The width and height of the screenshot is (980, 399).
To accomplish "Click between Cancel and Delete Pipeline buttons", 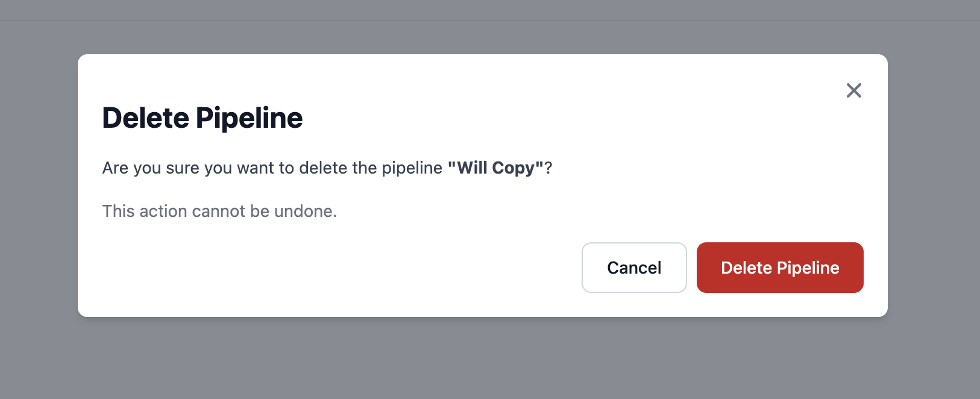I will pyautogui.click(x=691, y=268).
